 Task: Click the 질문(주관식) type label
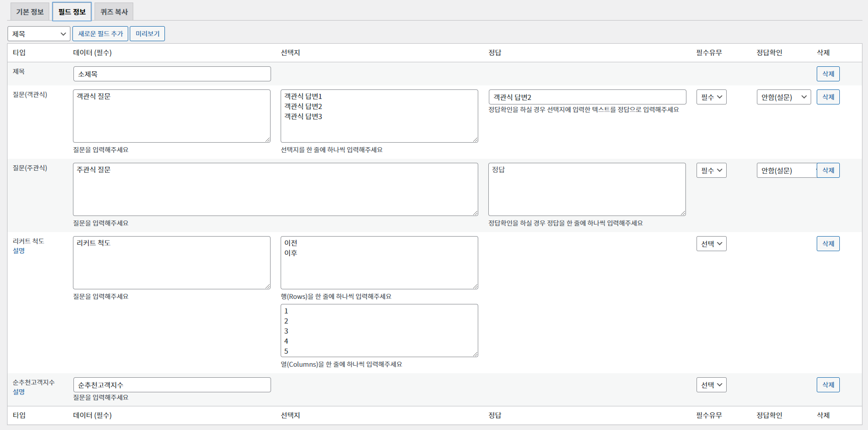click(x=30, y=168)
